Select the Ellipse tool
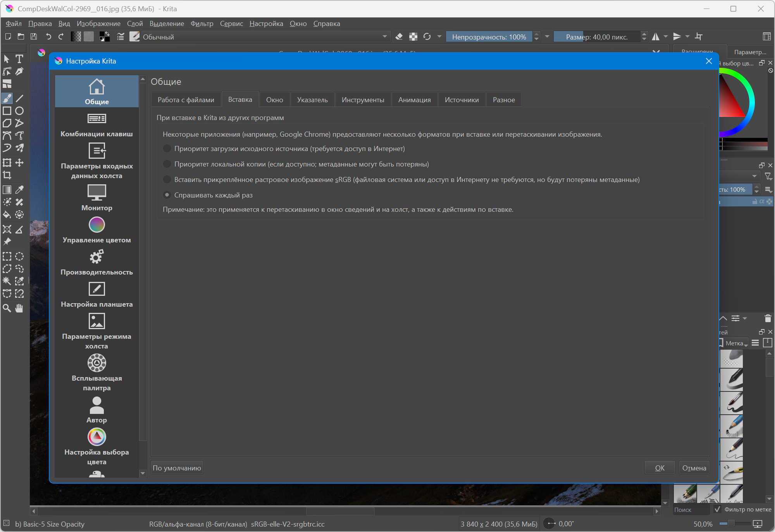Screen dimensions: 775x532 click(19, 111)
